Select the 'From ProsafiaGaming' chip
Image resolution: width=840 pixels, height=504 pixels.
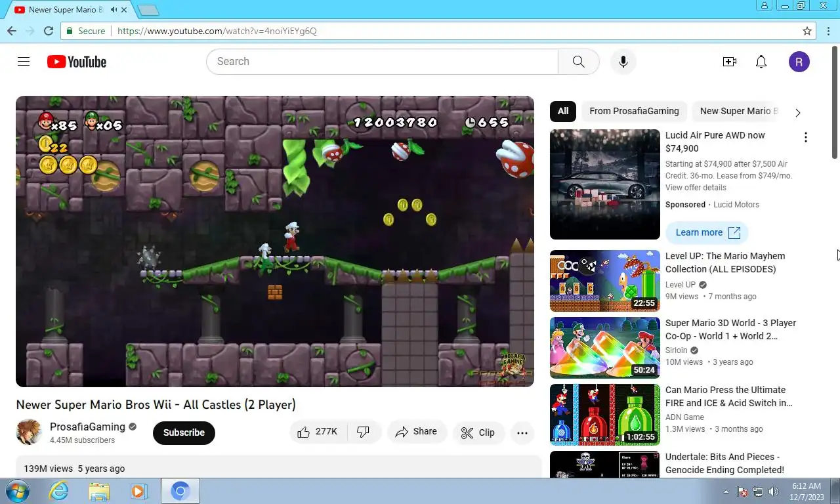pyautogui.click(x=634, y=111)
